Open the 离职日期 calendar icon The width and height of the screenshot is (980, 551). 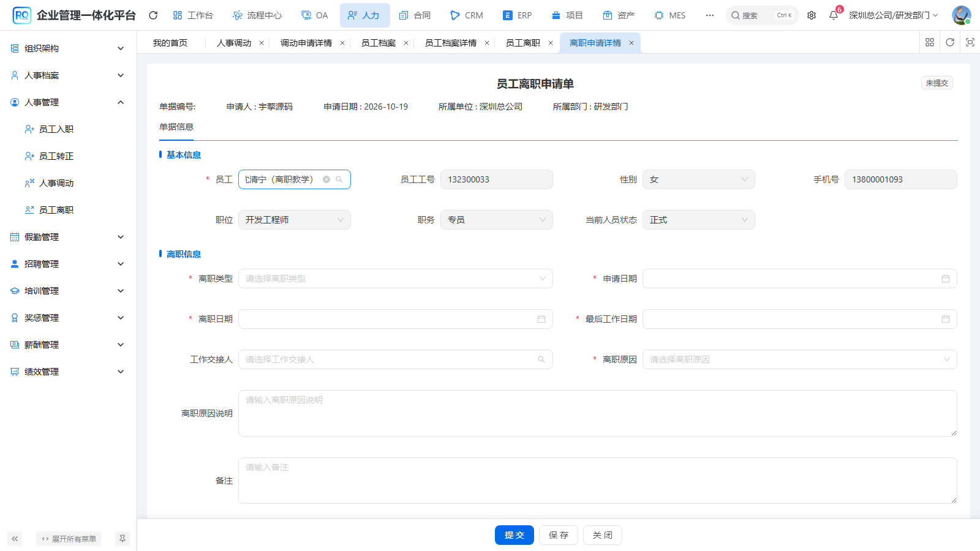541,319
